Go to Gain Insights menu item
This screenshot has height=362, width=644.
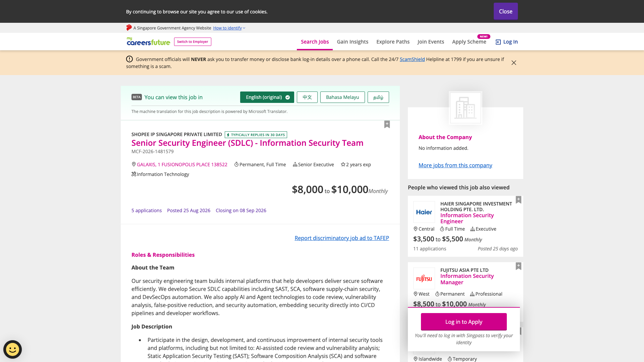pyautogui.click(x=353, y=42)
